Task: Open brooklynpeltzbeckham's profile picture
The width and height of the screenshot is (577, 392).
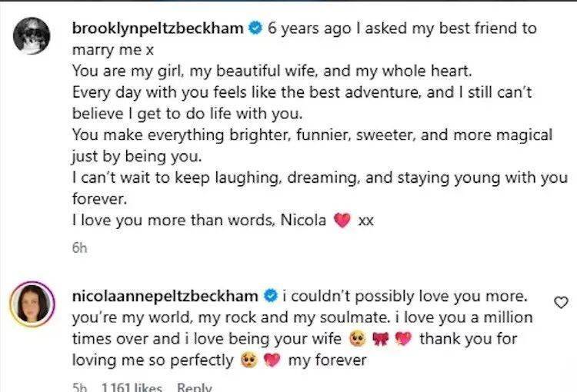Action: coord(32,35)
